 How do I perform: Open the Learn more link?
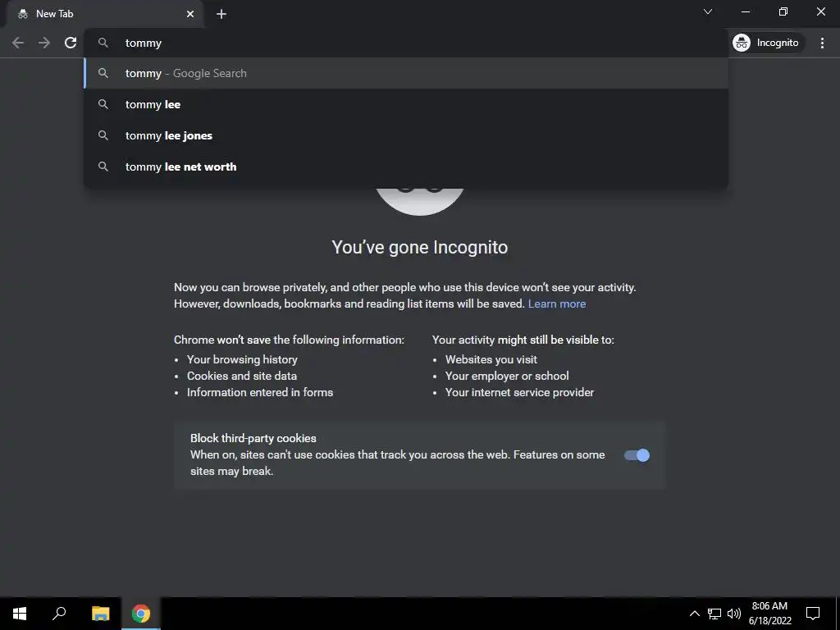pos(557,304)
